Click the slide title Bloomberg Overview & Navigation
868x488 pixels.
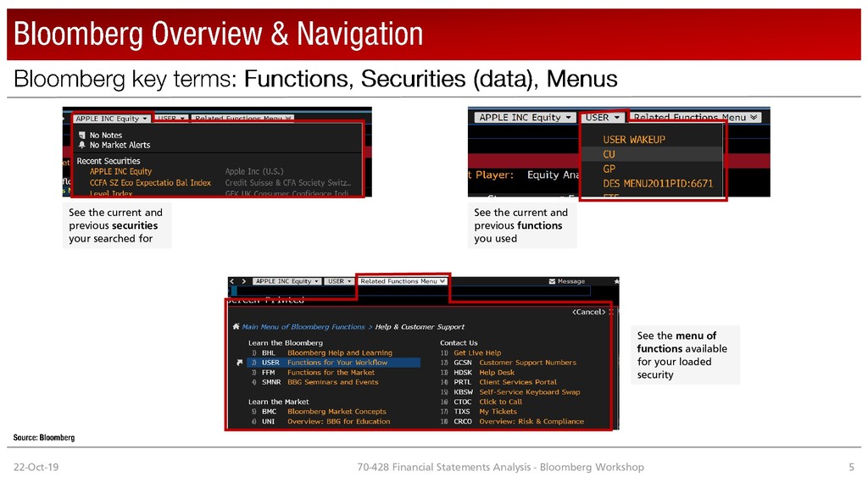point(218,34)
